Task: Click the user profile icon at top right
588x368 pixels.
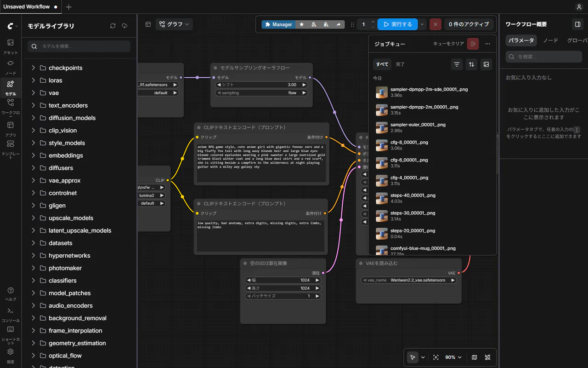Action: tap(579, 7)
